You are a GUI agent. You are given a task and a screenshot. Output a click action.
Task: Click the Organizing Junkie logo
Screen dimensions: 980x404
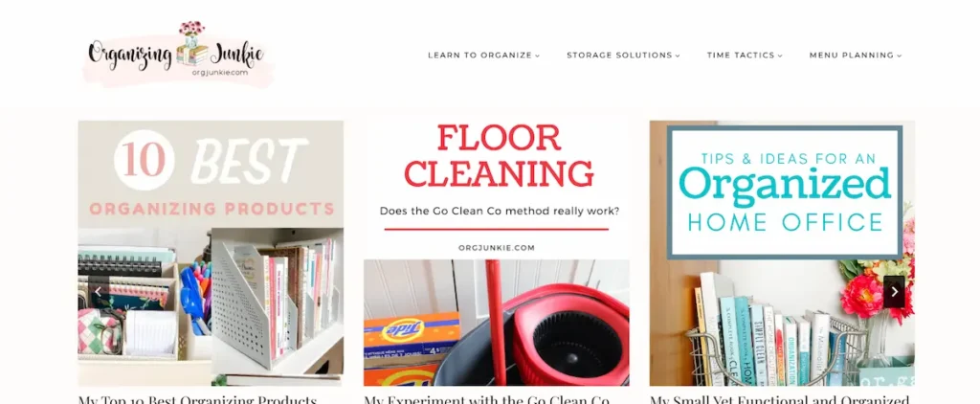pos(177,55)
